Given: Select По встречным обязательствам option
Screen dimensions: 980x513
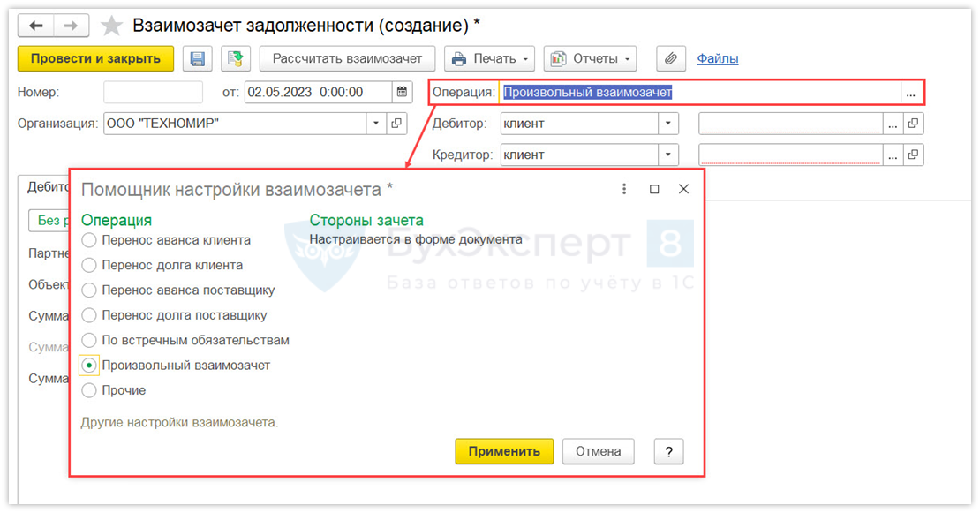Looking at the screenshot, I should click(185, 340).
